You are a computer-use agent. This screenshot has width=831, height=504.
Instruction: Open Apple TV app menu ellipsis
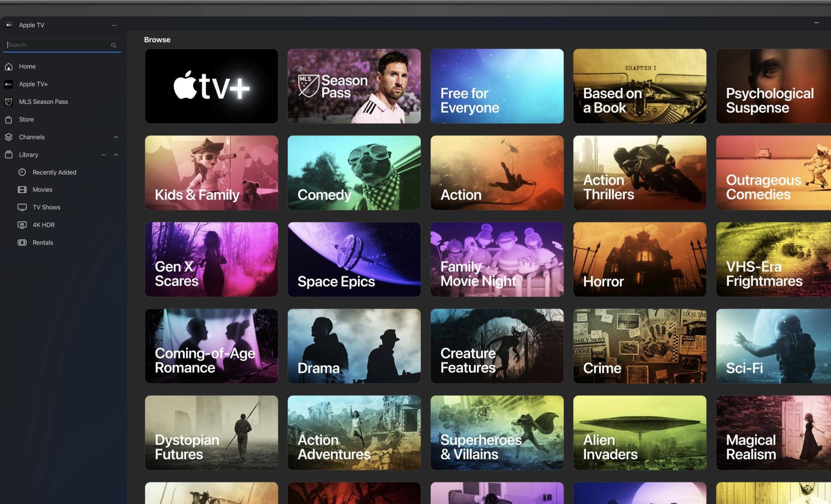pos(114,25)
